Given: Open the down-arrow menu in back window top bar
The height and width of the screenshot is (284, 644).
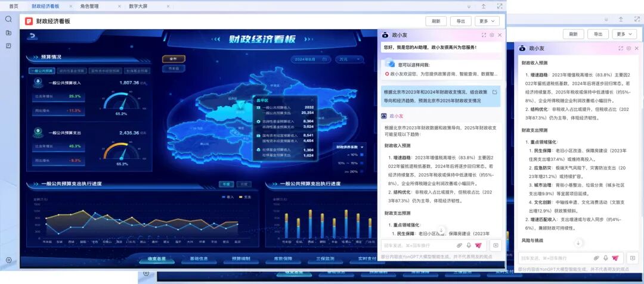Looking at the screenshot, I should click(x=605, y=19).
